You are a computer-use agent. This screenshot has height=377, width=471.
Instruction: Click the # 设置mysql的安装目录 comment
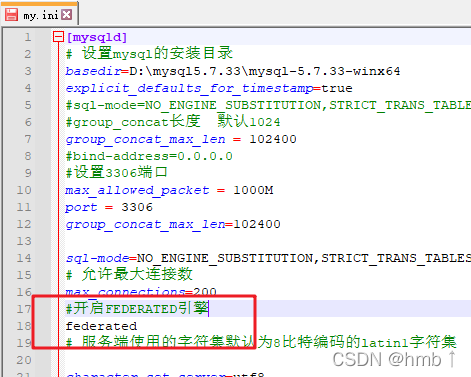[x=149, y=53]
